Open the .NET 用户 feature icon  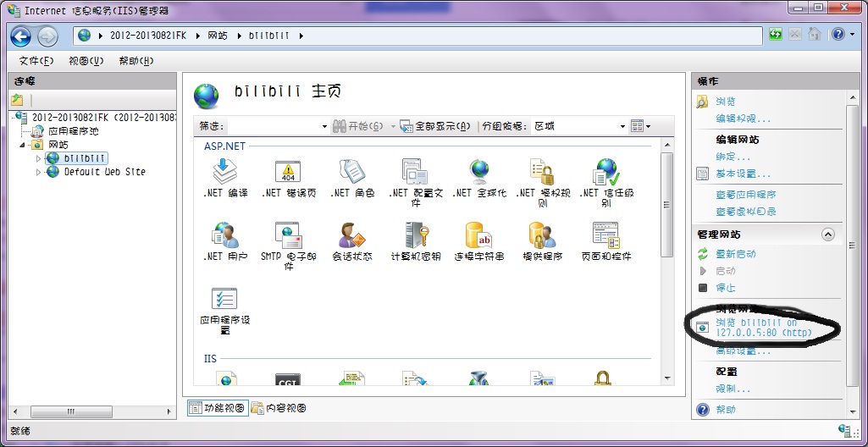pyautogui.click(x=224, y=235)
